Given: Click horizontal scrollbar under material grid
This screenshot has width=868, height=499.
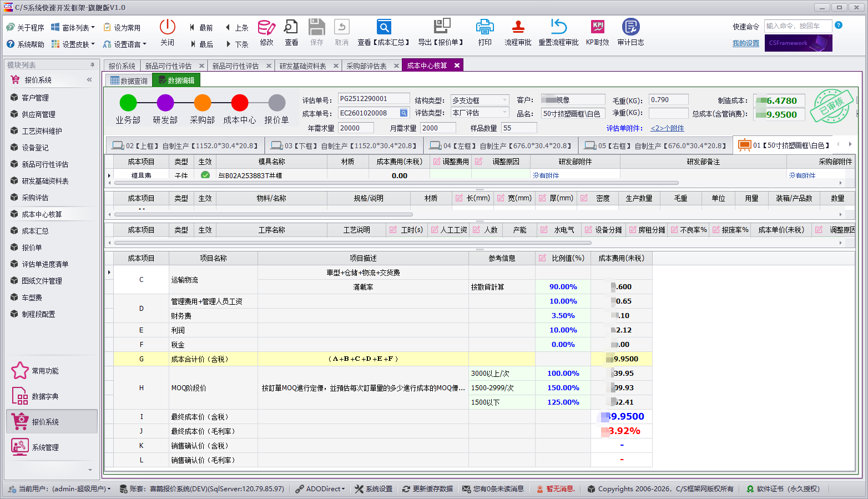Looking at the screenshot, I should tap(263, 214).
